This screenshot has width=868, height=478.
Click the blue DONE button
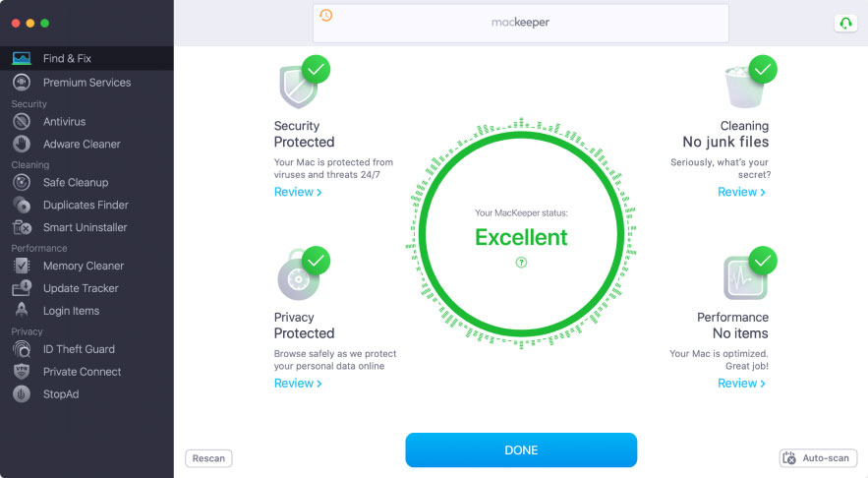(521, 449)
